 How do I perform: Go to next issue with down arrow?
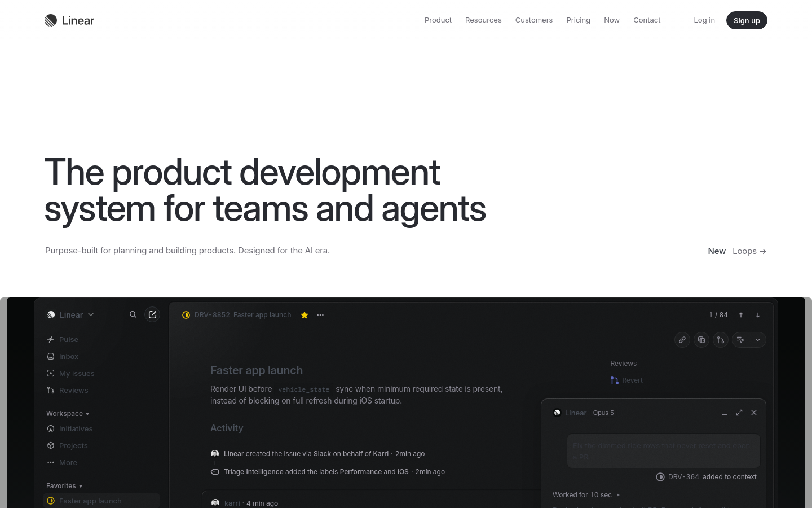[758, 315]
